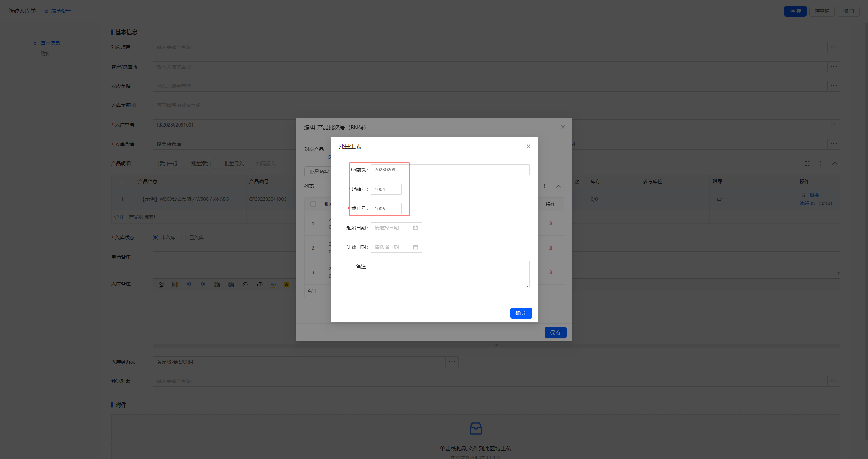The image size is (868, 459).
Task: Click the 备注 textarea in batch dialog
Action: point(450,274)
